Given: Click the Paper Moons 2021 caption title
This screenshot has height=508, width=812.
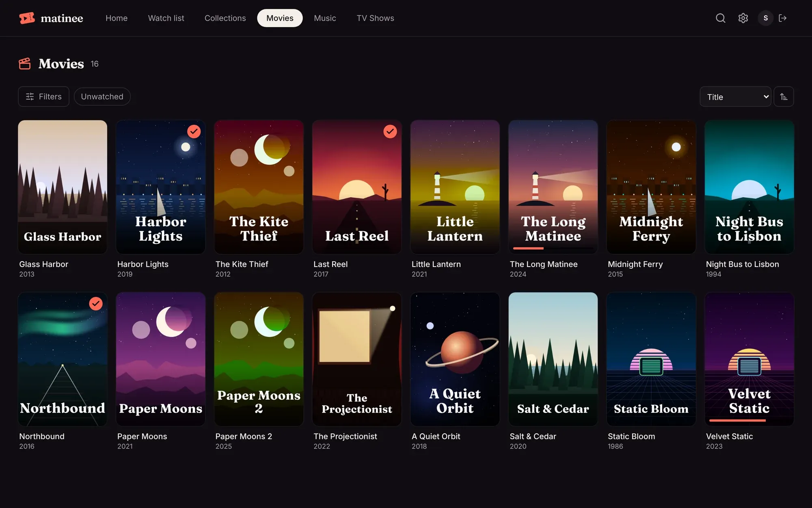Looking at the screenshot, I should 142,436.
